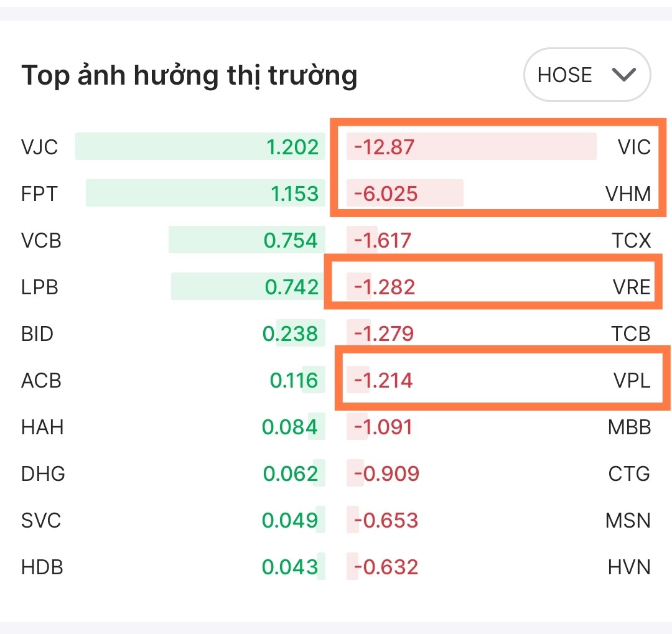
Task: Tap the VHM -6.025 value
Action: pyautogui.click(x=386, y=193)
